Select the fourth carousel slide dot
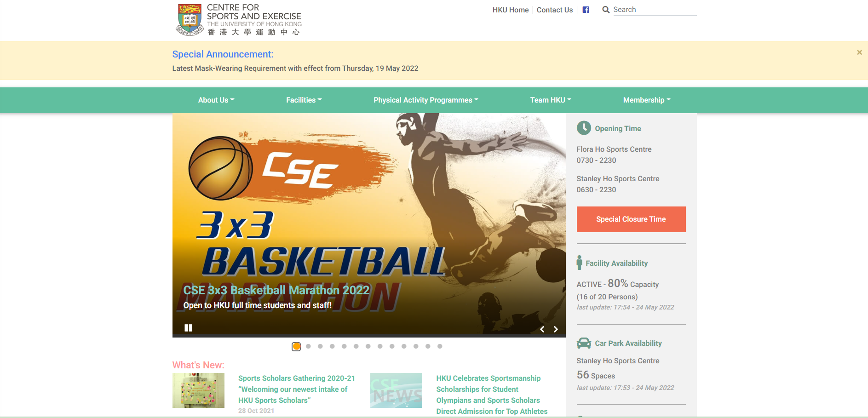This screenshot has height=418, width=868. pos(332,346)
